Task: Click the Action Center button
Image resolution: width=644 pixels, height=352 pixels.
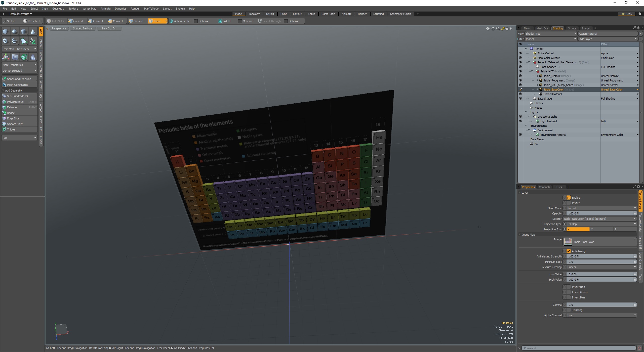Action: pyautogui.click(x=180, y=21)
